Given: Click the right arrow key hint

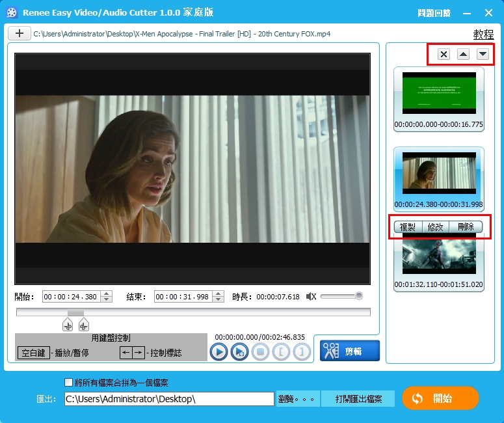Looking at the screenshot, I should [139, 353].
